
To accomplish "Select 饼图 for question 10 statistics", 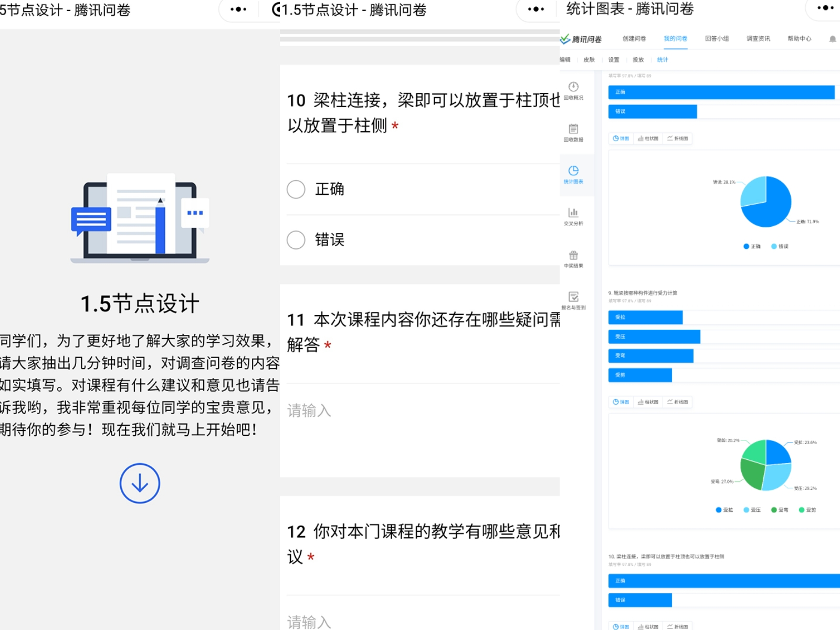I will 621,626.
